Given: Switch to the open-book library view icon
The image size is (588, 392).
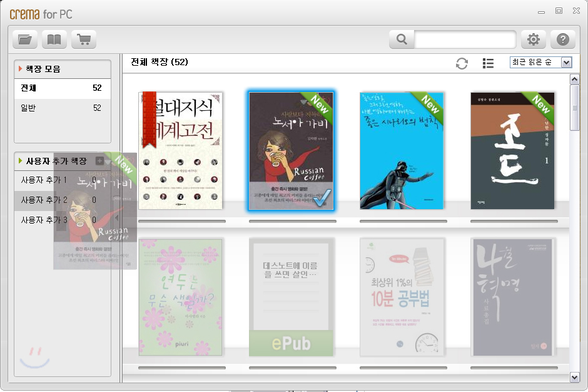Looking at the screenshot, I should pos(54,39).
